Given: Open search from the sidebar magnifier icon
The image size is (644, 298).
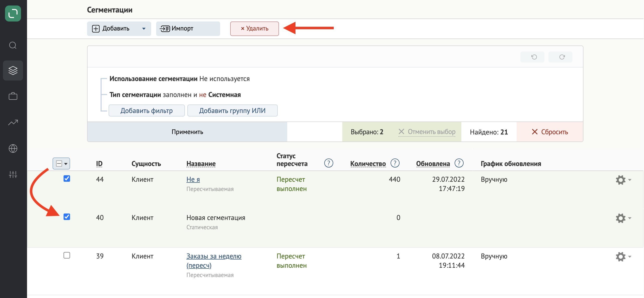Looking at the screenshot, I should 13,45.
